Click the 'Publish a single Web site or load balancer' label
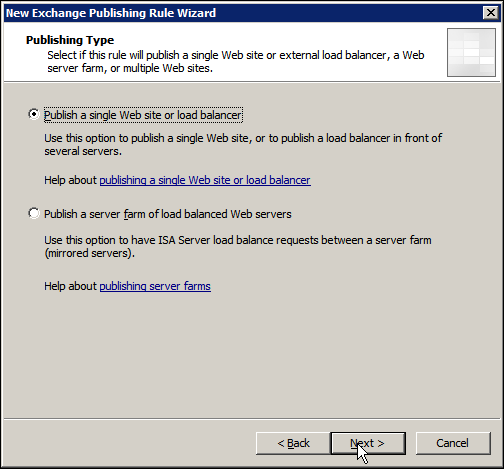The width and height of the screenshot is (504, 469). tap(143, 115)
